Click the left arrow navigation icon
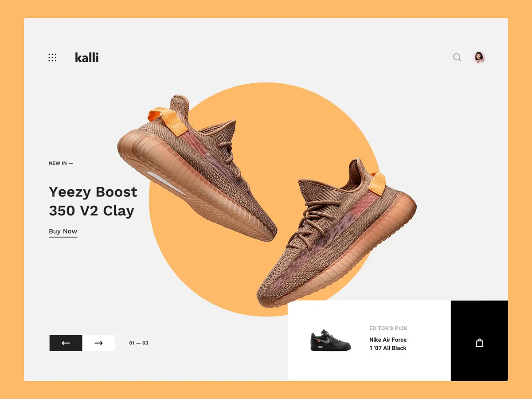Screen dimensions: 532x399 (x=66, y=343)
